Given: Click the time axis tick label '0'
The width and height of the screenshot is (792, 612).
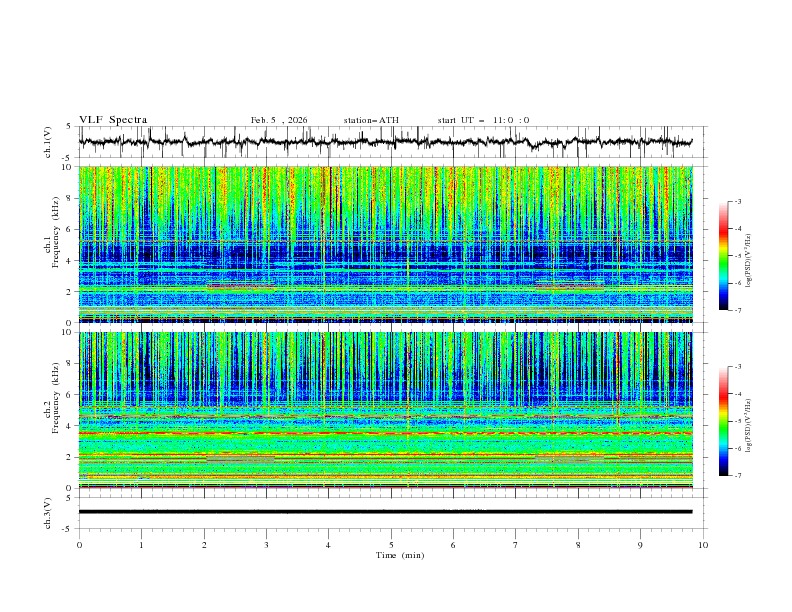Looking at the screenshot, I should tap(79, 545).
